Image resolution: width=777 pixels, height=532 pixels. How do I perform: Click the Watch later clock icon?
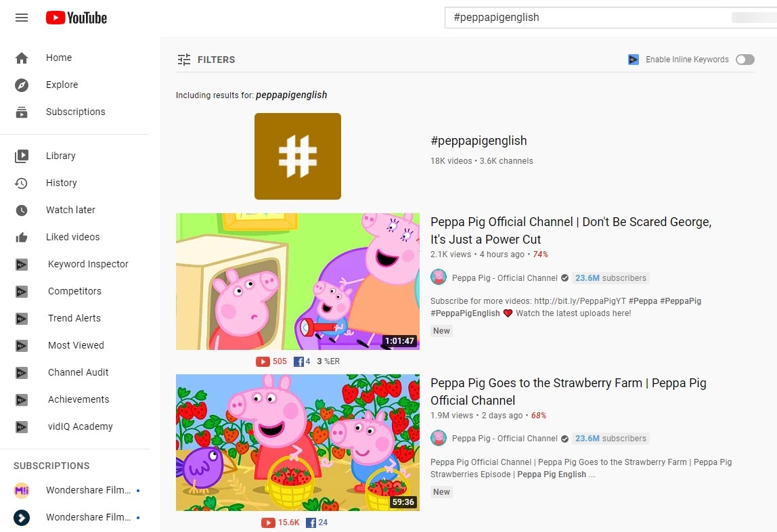pyautogui.click(x=21, y=210)
